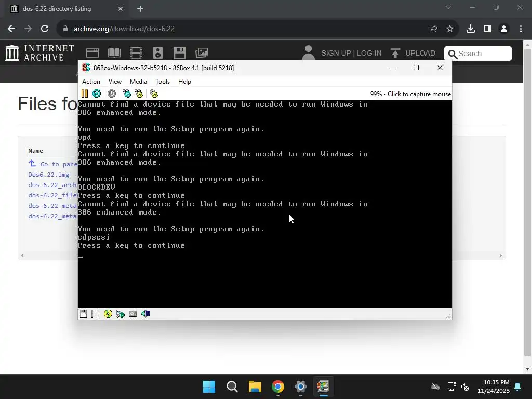Expand the Chrome tab search chevron
Screen dimensions: 532x399
click(x=448, y=7)
